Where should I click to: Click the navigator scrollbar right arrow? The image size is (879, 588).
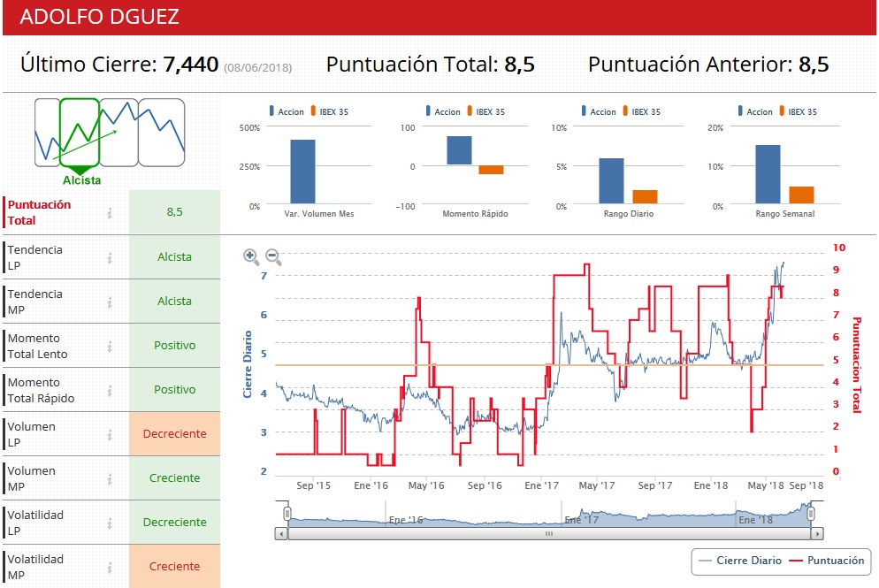pyautogui.click(x=817, y=534)
